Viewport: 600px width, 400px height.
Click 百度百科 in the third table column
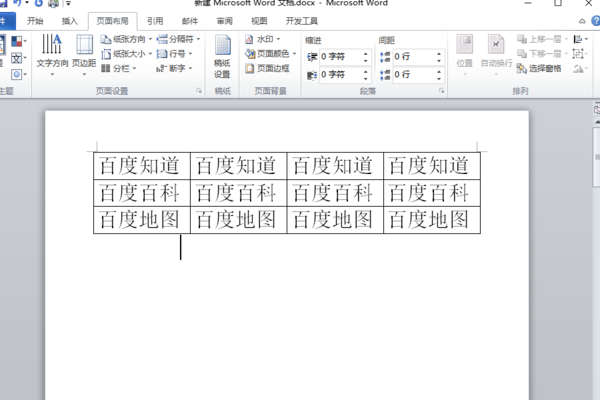[x=332, y=193]
